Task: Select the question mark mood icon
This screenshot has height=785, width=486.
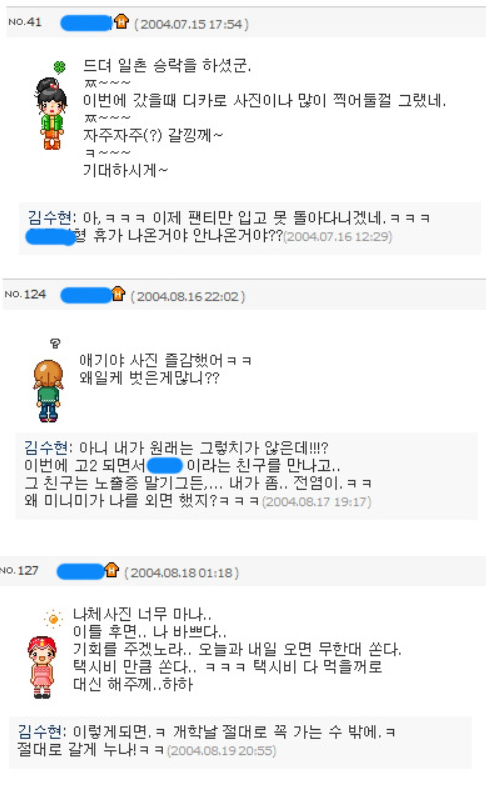Action: pos(55,343)
